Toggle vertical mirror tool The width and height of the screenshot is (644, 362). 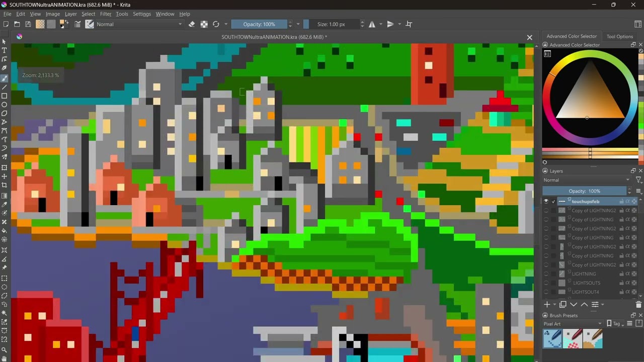(390, 24)
